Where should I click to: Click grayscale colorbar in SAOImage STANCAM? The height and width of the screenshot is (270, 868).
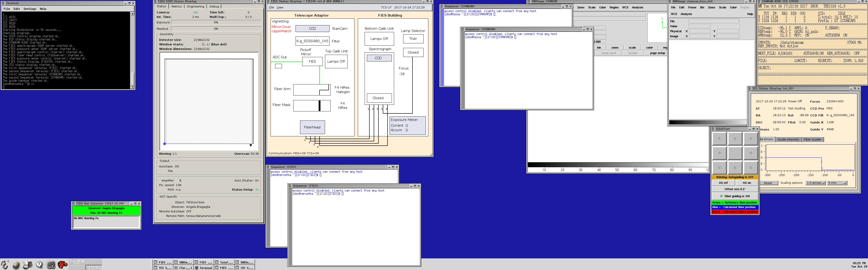point(618,165)
